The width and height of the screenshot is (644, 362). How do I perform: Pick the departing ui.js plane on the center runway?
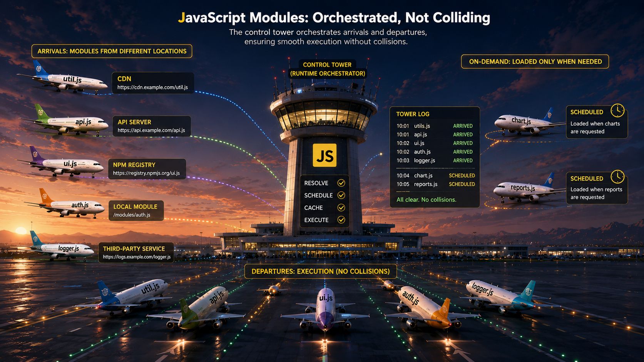tap(325, 310)
